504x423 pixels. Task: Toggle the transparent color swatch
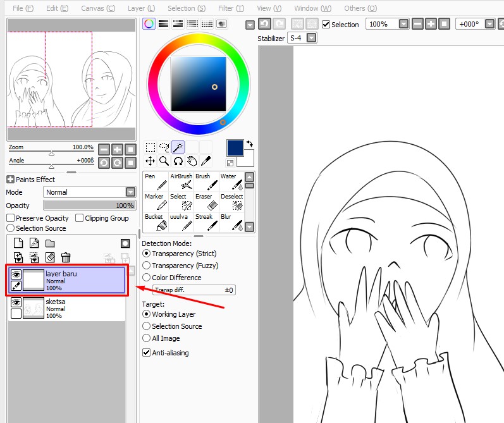tap(230, 163)
